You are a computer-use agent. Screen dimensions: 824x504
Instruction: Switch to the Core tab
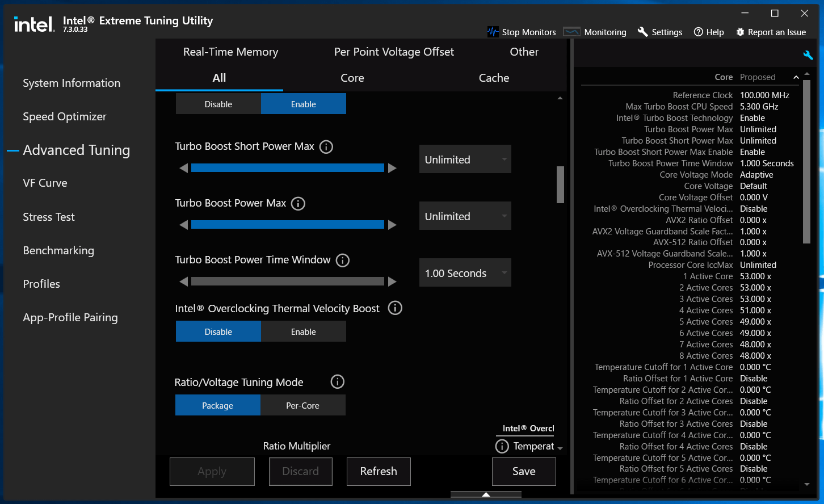point(352,78)
